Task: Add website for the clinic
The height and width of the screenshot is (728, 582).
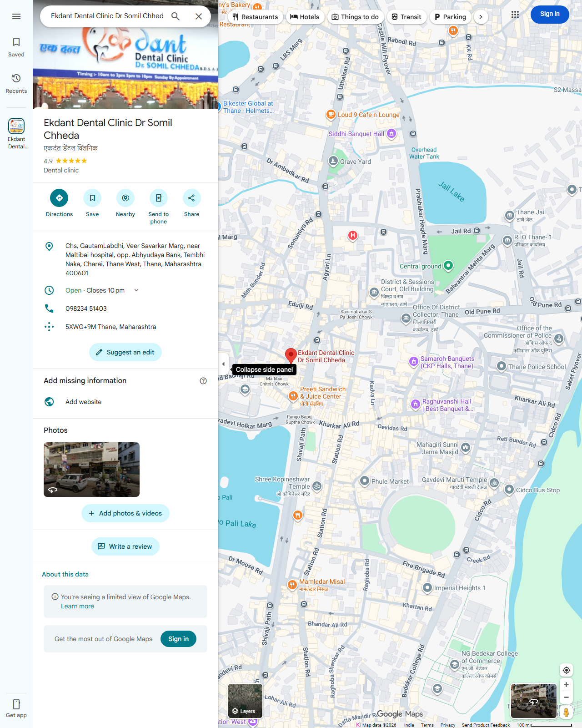Action: 125,402
